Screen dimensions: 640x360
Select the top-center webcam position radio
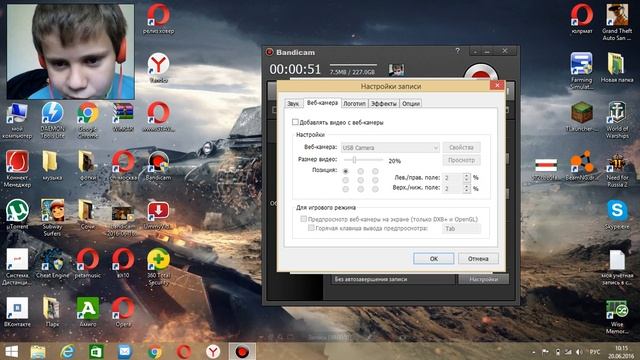[360, 171]
